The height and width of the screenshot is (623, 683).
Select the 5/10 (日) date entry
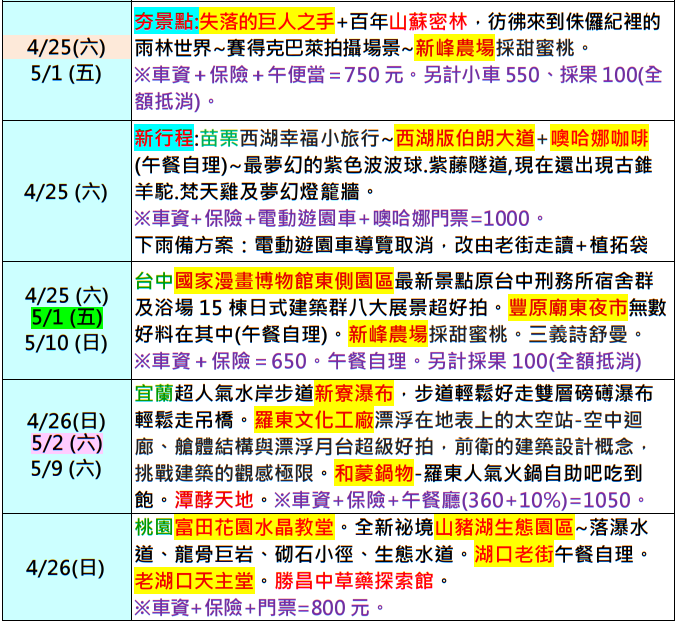(x=66, y=343)
